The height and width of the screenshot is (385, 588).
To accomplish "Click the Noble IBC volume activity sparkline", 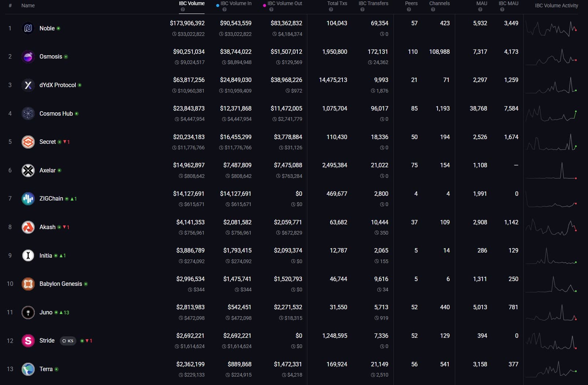I will 551,29.
